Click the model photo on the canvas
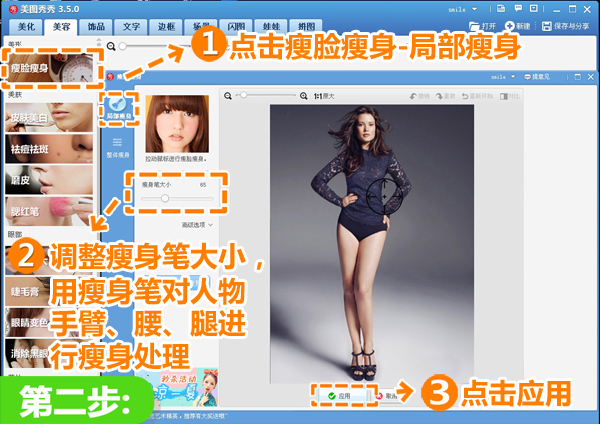This screenshot has width=600, height=424. (372, 244)
